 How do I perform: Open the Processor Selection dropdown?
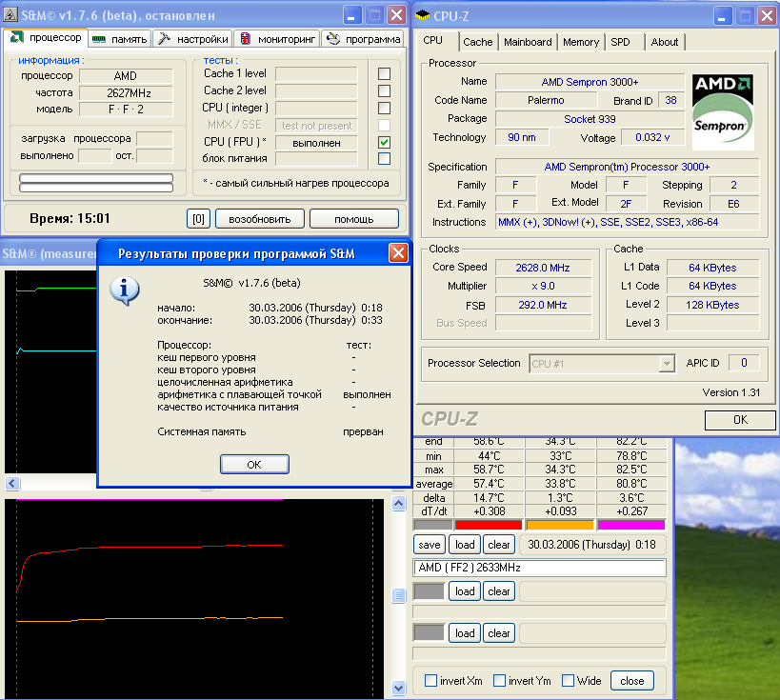(667, 364)
